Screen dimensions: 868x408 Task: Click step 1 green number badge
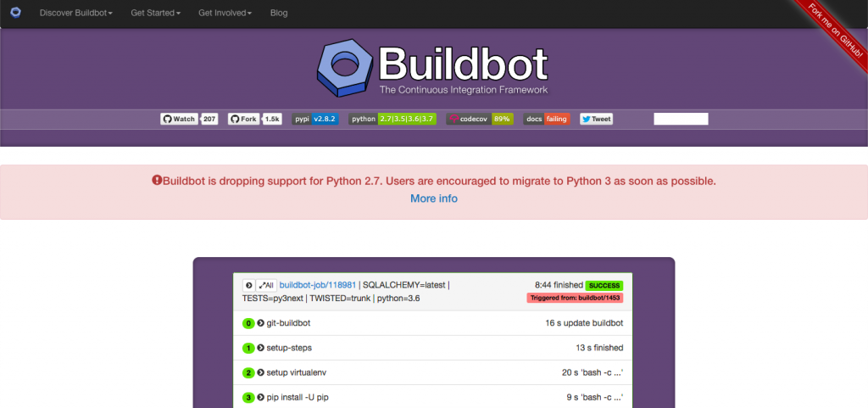[248, 349]
